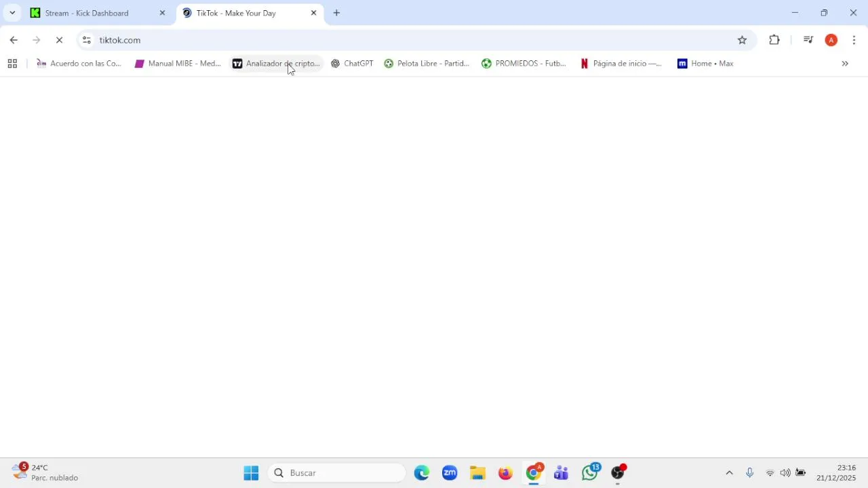Open Acuerdo con las Co... bookmark
Viewport: 868px width, 488px height.
point(79,64)
